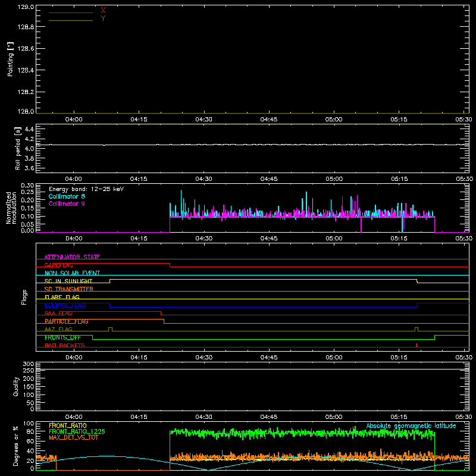
Task: Click the 'Normalized modulation' axis title
Action: 11,208
